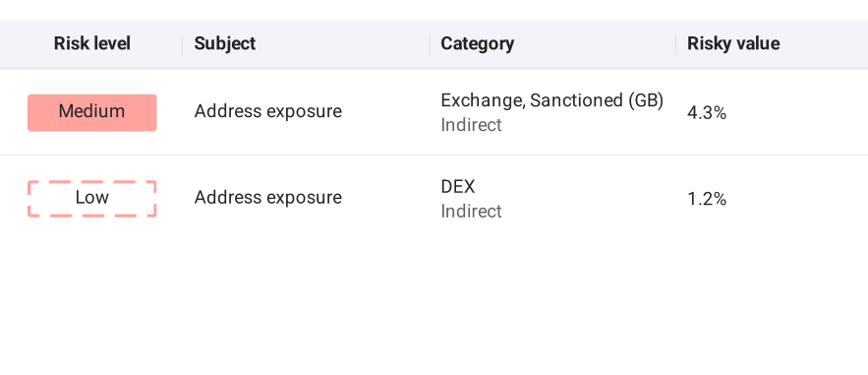Click Address exposure in the Low row
Image resolution: width=868 pixels, height=375 pixels.
268,198
